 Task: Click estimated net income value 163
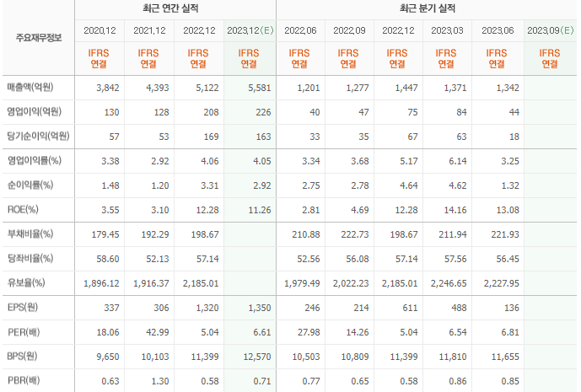coord(263,137)
